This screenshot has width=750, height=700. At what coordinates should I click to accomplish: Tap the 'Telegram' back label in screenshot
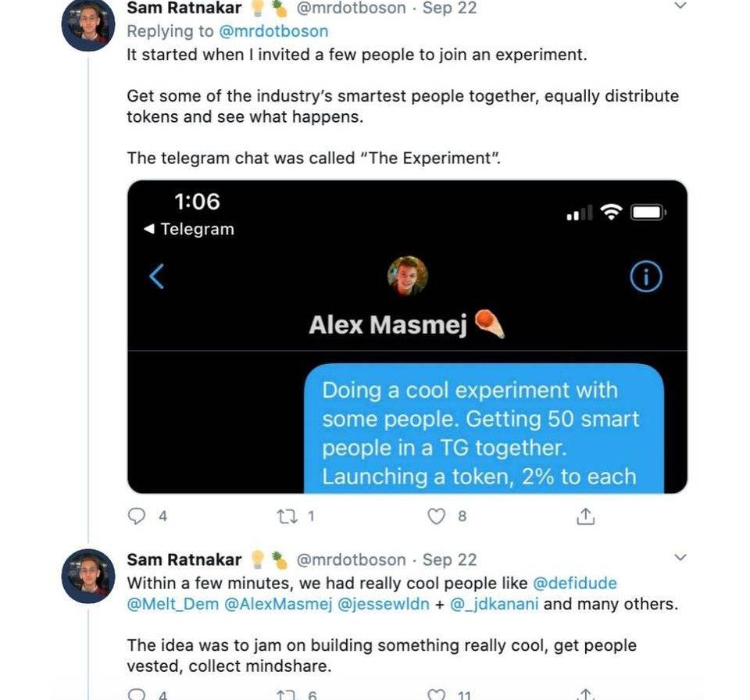(189, 230)
